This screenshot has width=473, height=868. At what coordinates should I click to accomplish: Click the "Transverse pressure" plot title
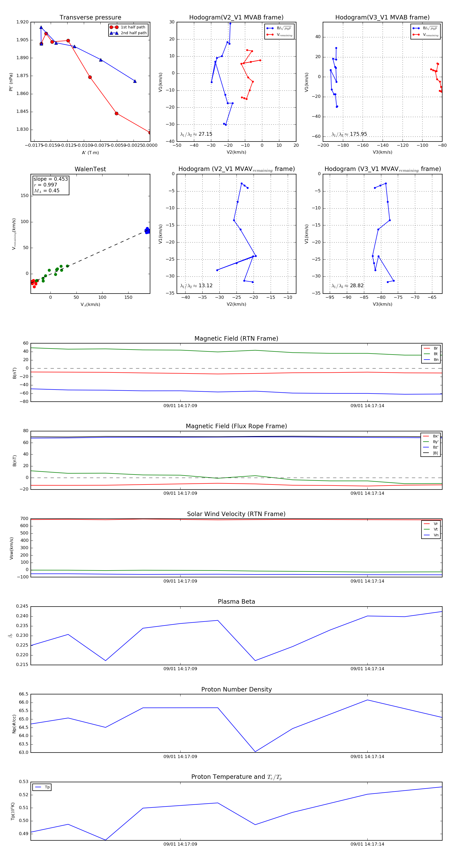[90, 18]
